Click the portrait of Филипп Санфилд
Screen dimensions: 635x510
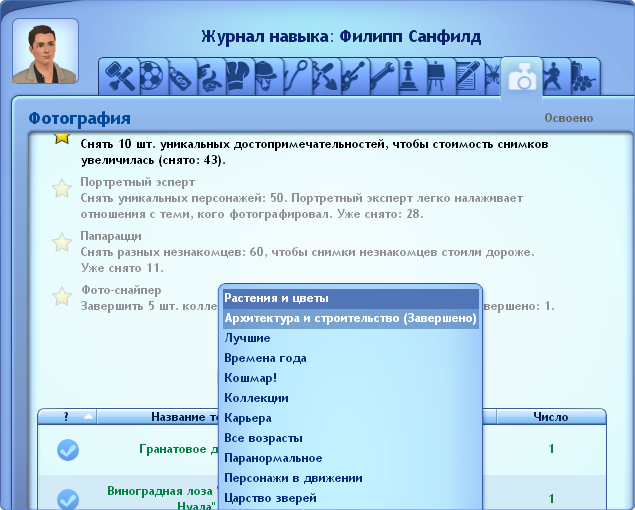point(45,51)
